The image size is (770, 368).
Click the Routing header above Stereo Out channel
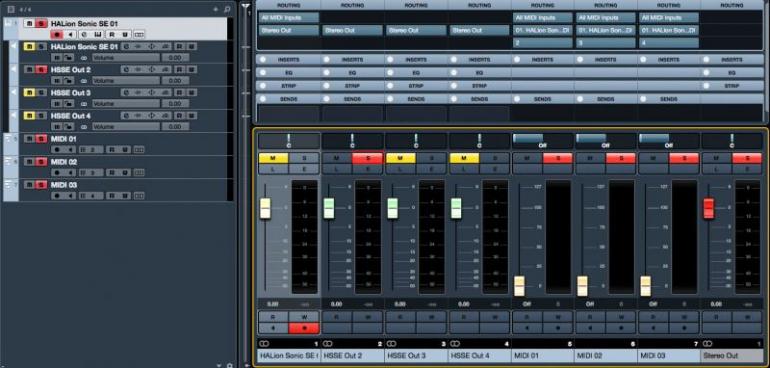tap(732, 5)
